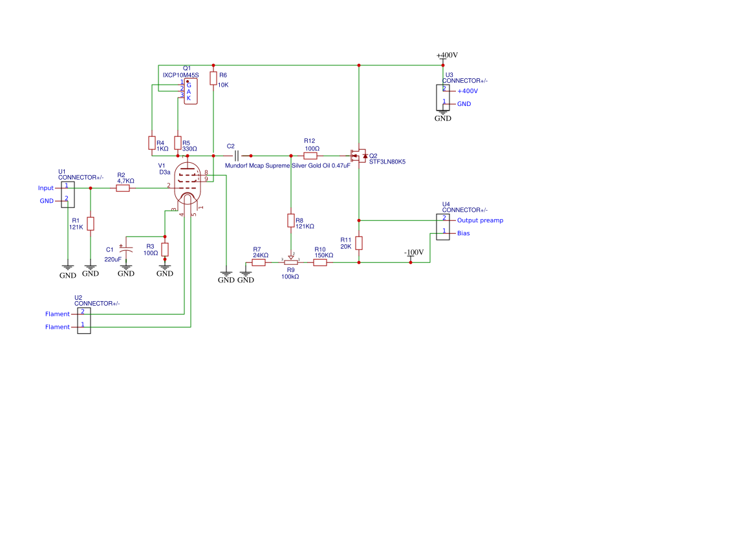Image resolution: width=756 pixels, height=535 pixels.
Task: Select the "Flament" label at U2 pin 1
Action: (58, 327)
